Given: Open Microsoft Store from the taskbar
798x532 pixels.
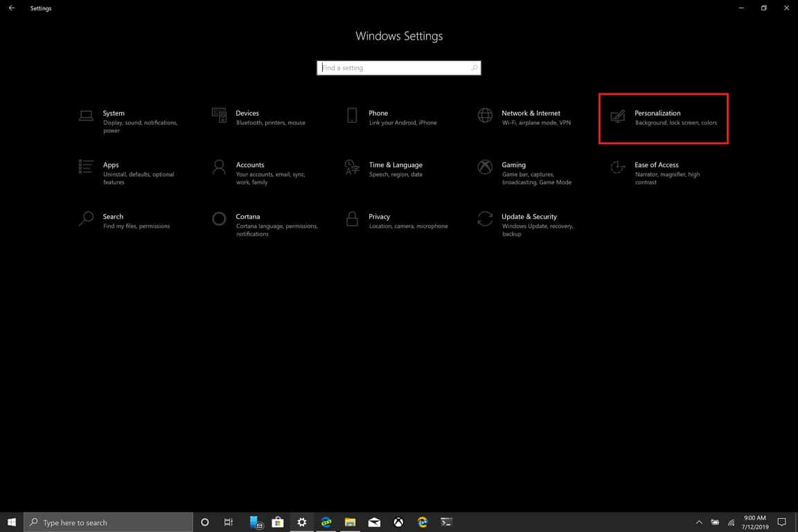Looking at the screenshot, I should click(277, 522).
